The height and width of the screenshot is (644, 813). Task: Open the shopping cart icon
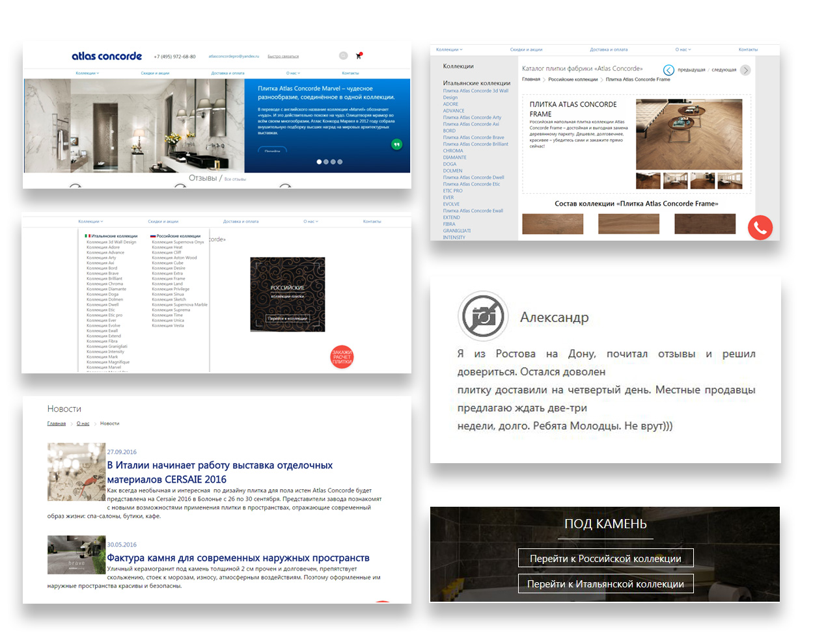pyautogui.click(x=359, y=56)
